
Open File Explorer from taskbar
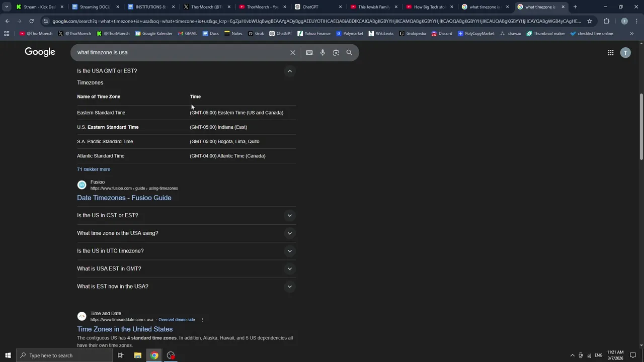[137, 355]
